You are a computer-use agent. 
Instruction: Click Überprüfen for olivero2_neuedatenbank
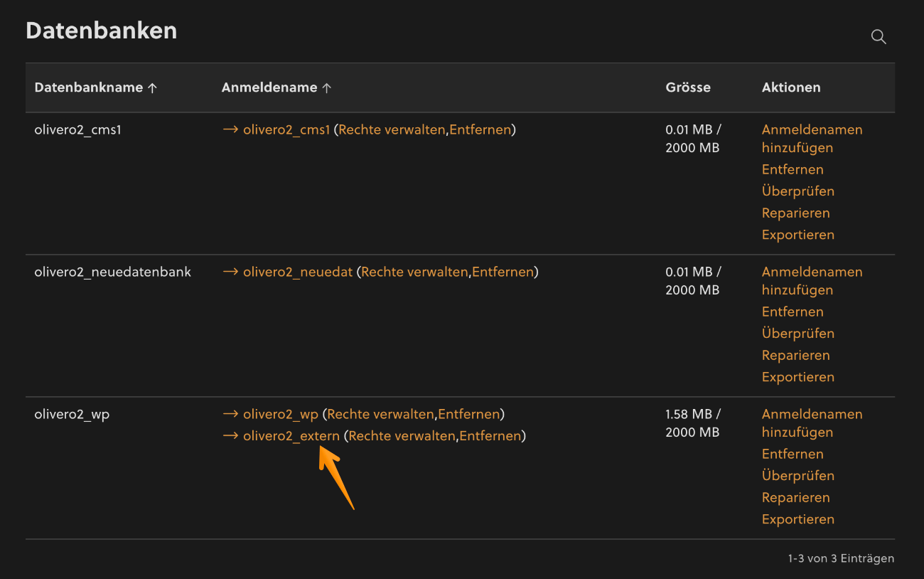click(798, 334)
